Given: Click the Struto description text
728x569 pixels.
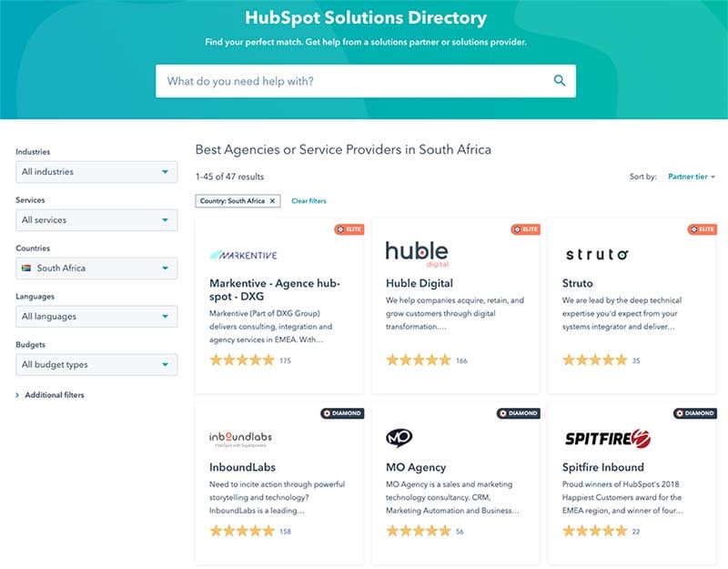Looking at the screenshot, I should (x=622, y=313).
